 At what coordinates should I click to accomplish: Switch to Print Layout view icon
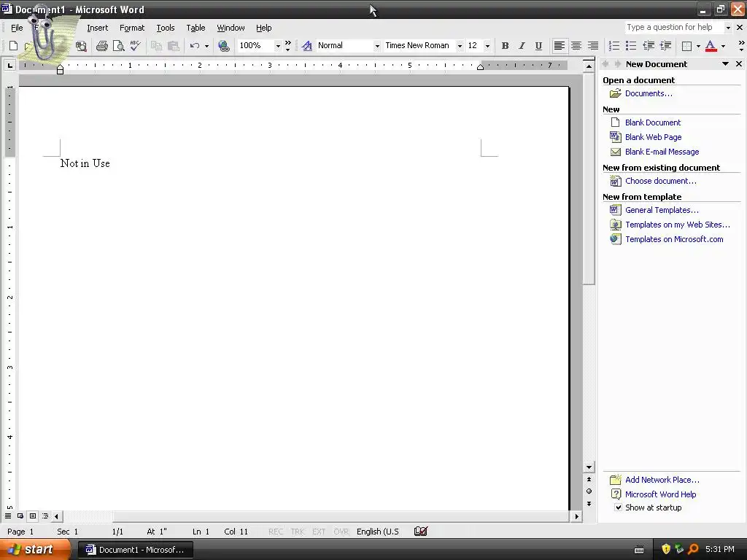tap(33, 516)
